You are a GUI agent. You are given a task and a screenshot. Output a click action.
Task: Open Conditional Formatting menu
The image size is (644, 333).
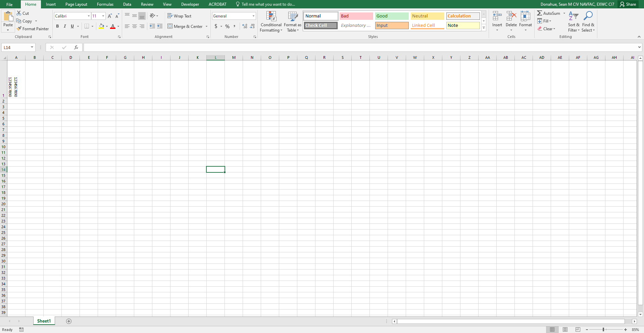271,22
